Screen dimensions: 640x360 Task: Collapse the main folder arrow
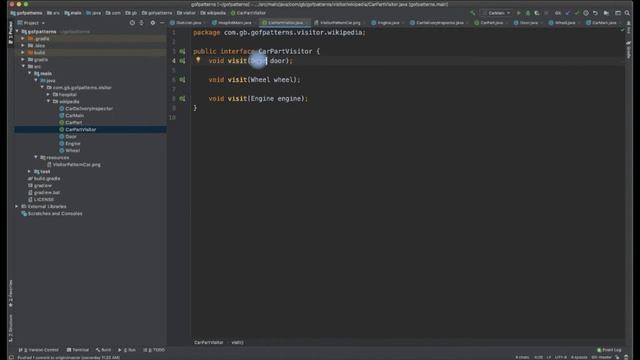click(x=30, y=73)
